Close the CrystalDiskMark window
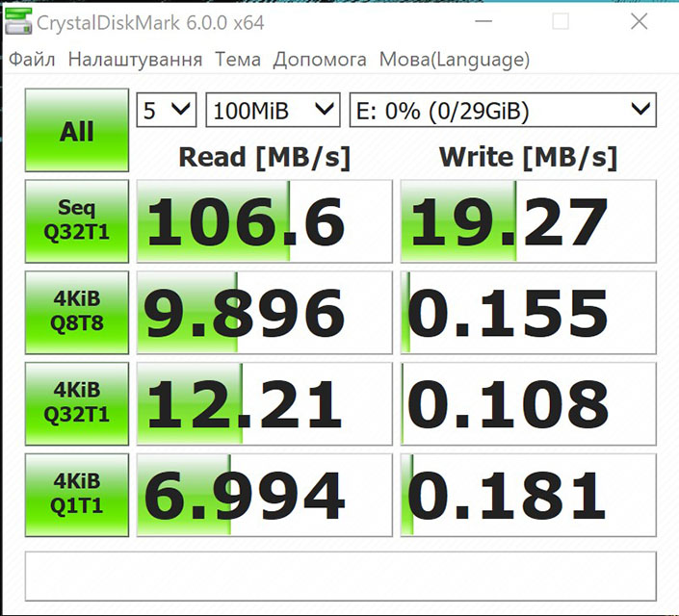679x616 pixels. pos(640,21)
